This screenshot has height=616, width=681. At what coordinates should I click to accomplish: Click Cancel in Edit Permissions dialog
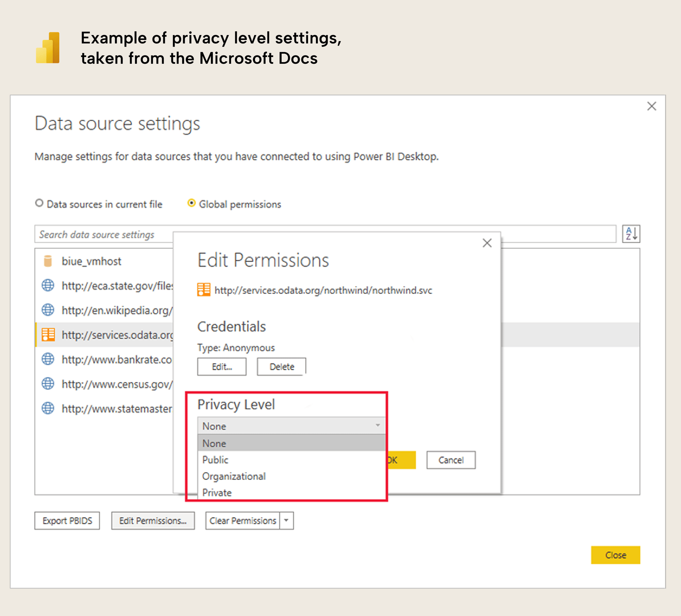pyautogui.click(x=451, y=460)
